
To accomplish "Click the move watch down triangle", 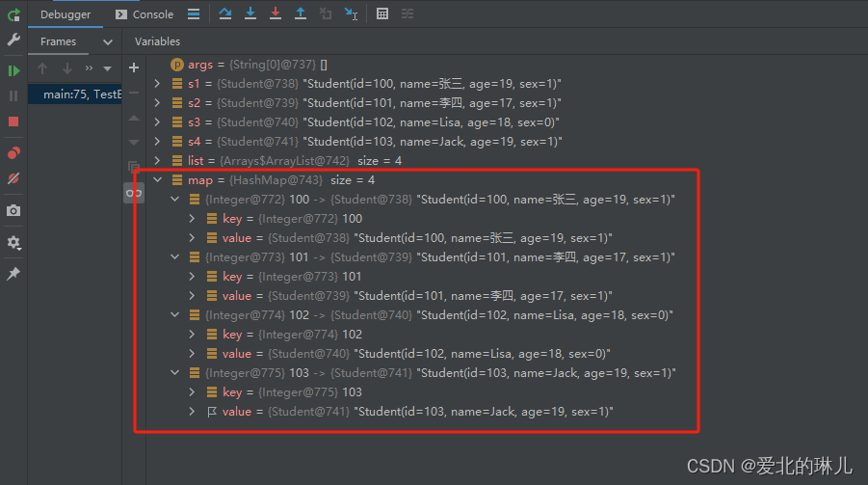I will 133,143.
